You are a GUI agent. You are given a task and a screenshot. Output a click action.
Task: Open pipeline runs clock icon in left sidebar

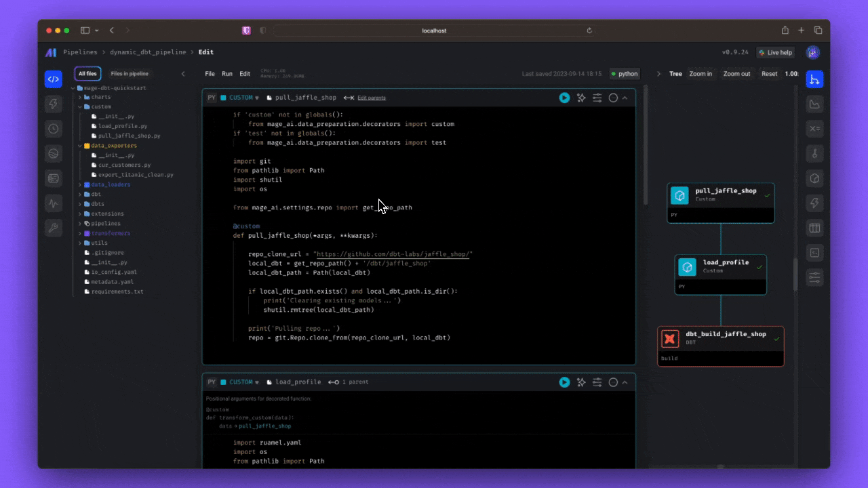click(x=54, y=129)
